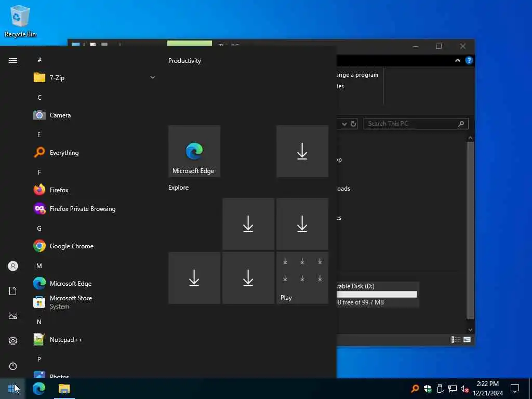Open Firefox Private Browsing entry
The image size is (532, 399).
point(95,209)
